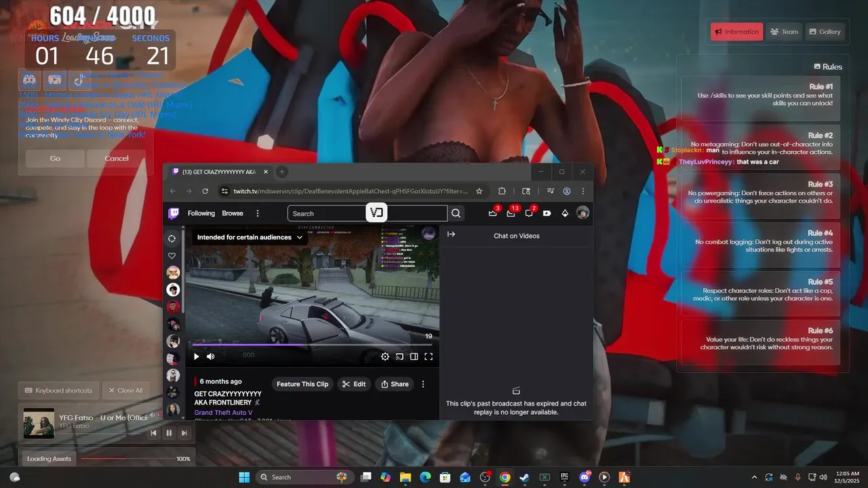Open Epic Games Launcher in taskbar
This screenshot has width=868, height=488.
tap(564, 477)
